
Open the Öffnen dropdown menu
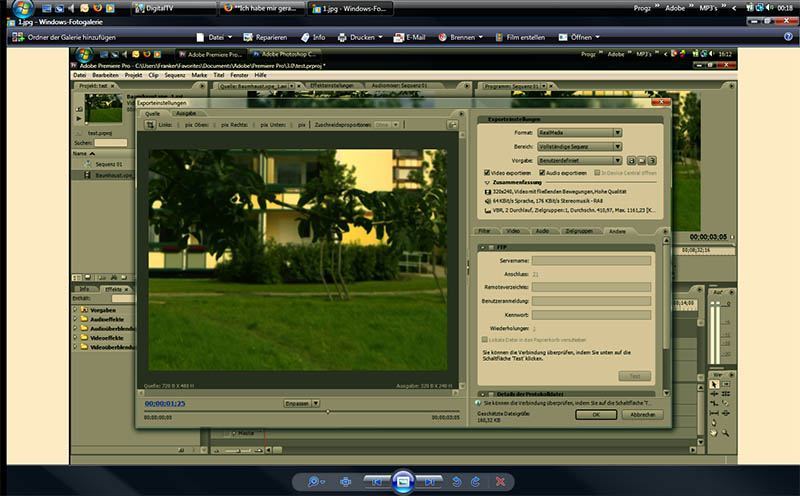(x=579, y=37)
